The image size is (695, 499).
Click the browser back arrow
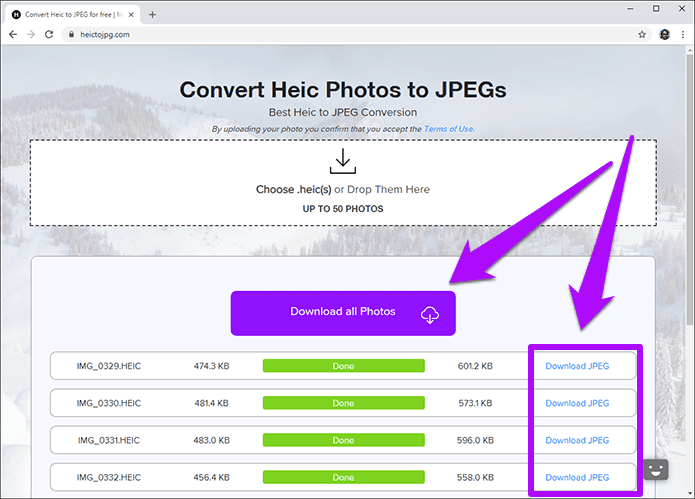(x=13, y=35)
